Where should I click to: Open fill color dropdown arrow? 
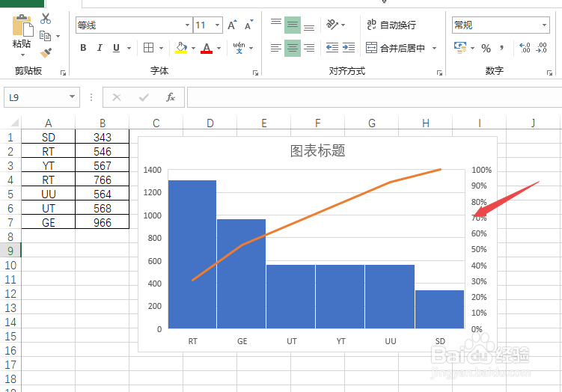click(193, 48)
